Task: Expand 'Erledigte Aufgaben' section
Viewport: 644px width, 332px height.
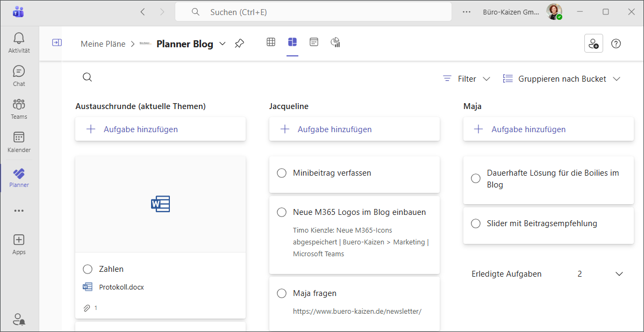Action: 619,274
